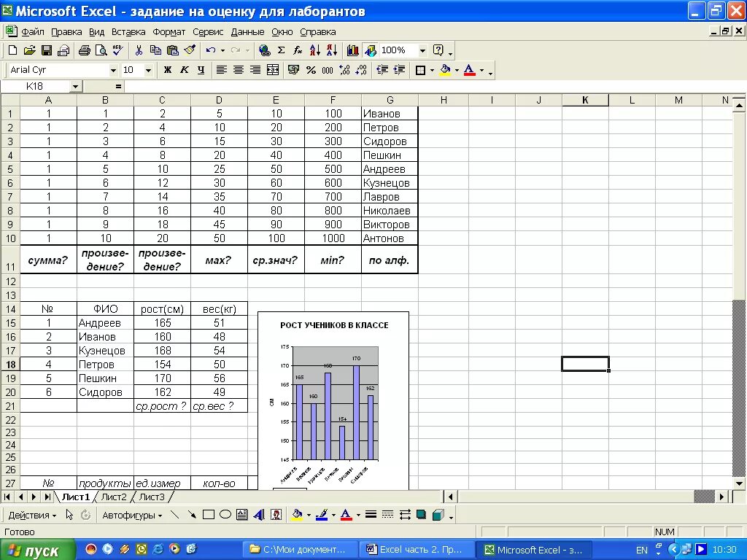
Task: Open the 100% zoom dropdown
Action: tap(422, 50)
